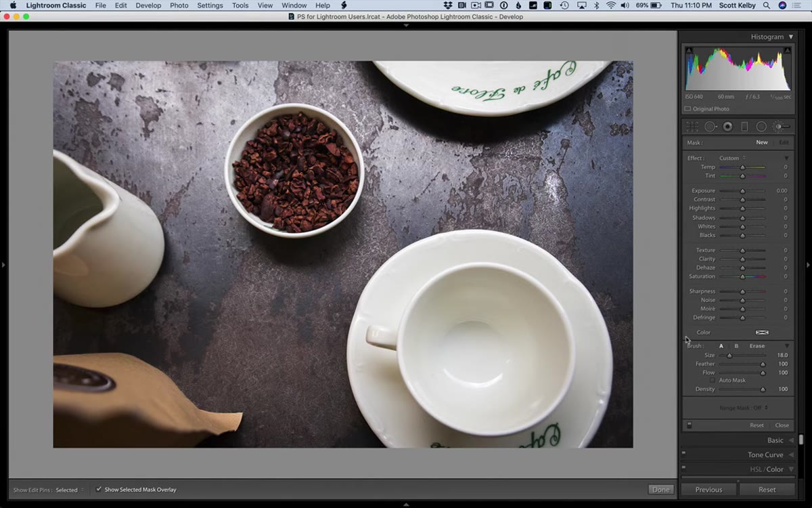Create a New mask
This screenshot has width=812, height=508.
click(762, 142)
